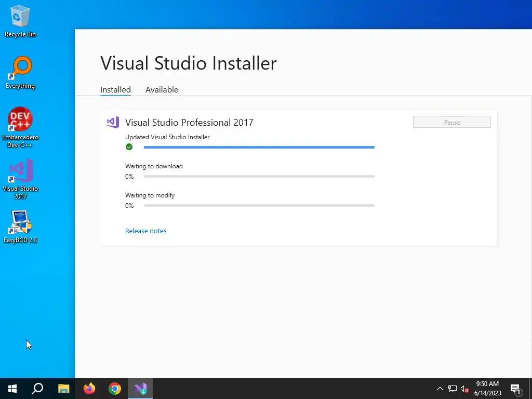The width and height of the screenshot is (532, 399).
Task: Open the Recycle Bin desktop icon
Action: (x=20, y=21)
